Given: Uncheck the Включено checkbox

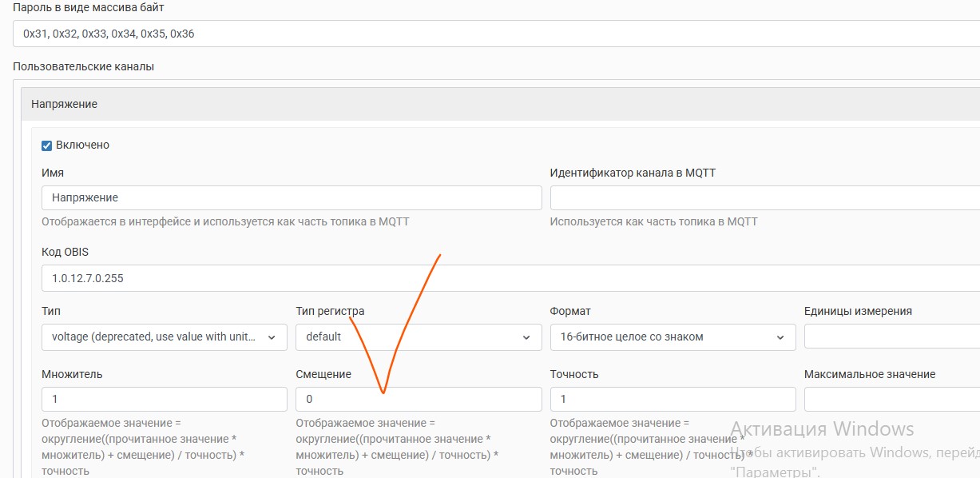Looking at the screenshot, I should tap(46, 145).
